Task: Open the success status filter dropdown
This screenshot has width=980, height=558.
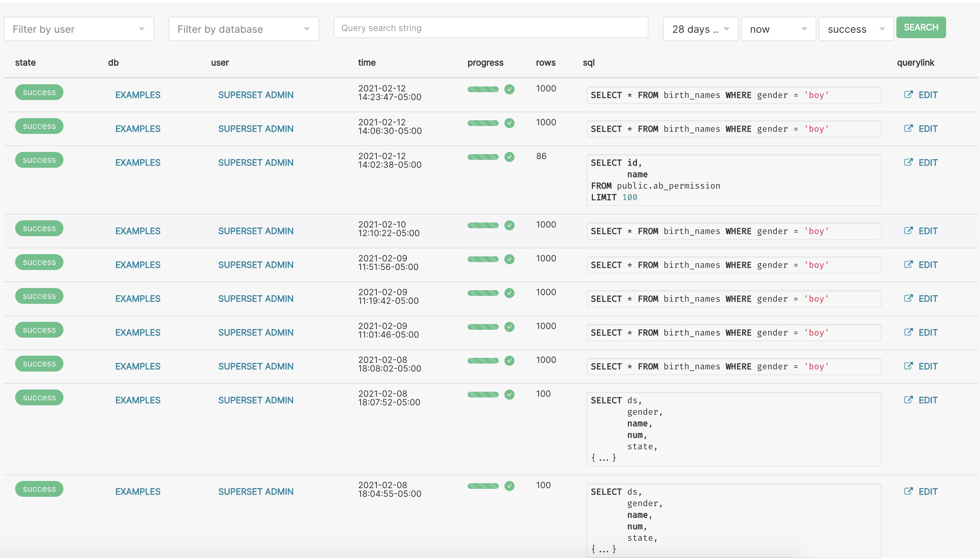Action: (x=856, y=29)
